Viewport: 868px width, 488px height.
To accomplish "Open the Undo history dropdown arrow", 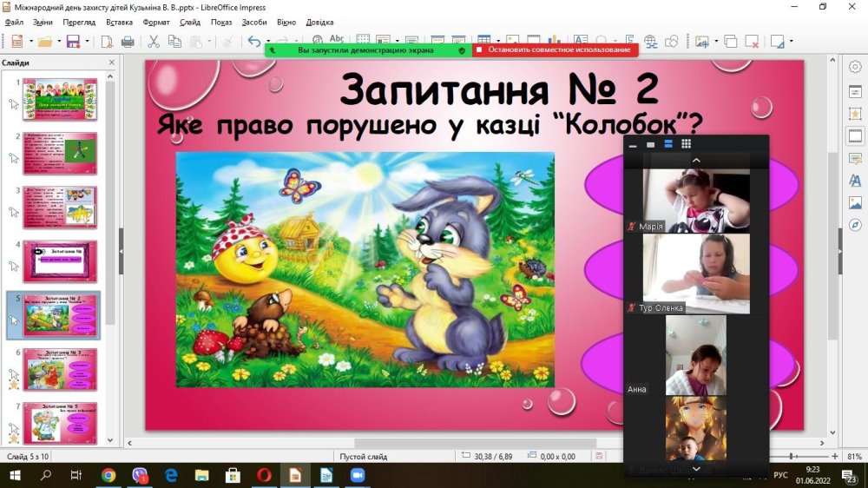I will (268, 41).
